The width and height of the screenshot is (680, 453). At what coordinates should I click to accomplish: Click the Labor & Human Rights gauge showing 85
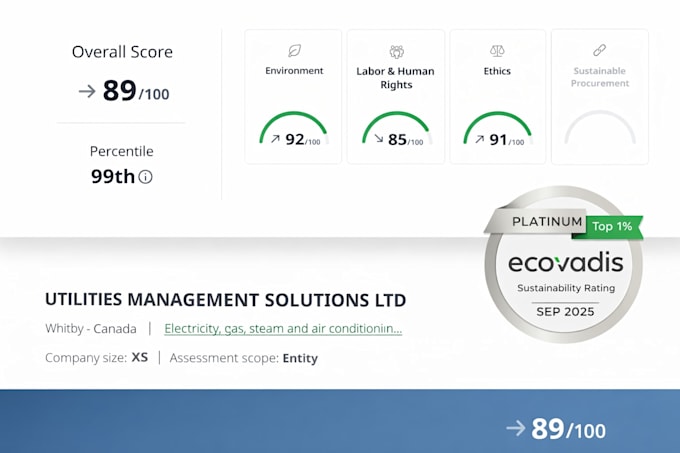397,128
